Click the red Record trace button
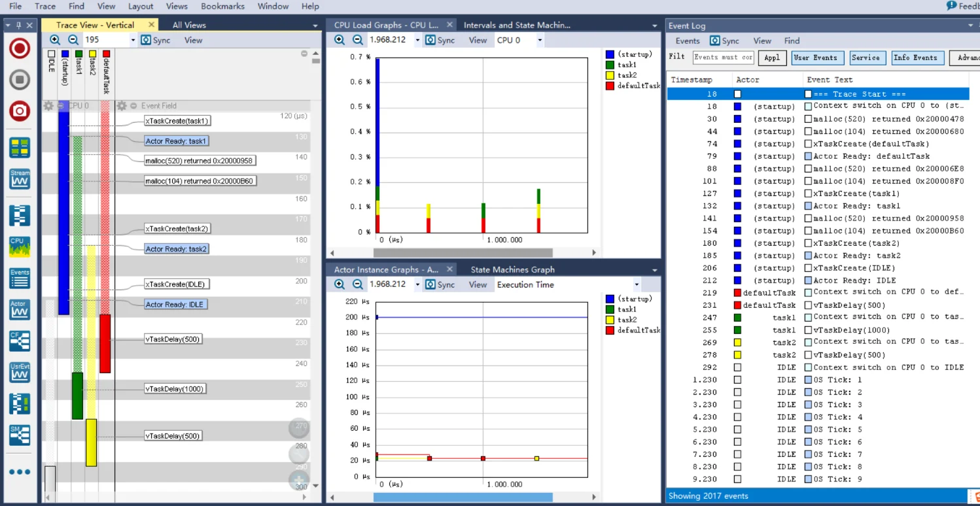Image resolution: width=980 pixels, height=506 pixels. tap(20, 49)
